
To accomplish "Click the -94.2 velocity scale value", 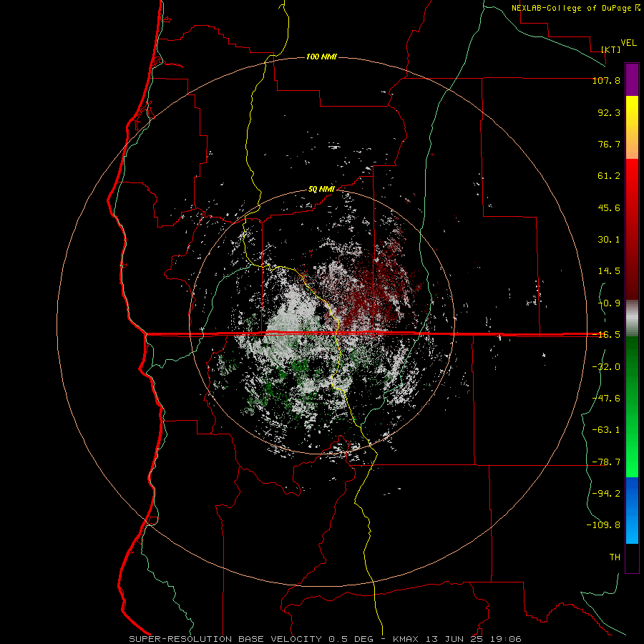I will tap(606, 494).
